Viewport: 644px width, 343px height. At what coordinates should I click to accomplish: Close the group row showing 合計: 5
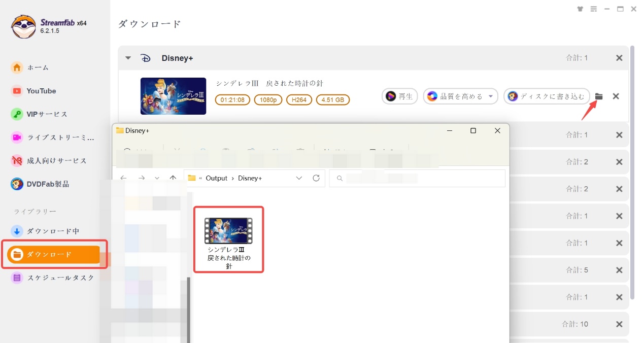click(x=619, y=270)
